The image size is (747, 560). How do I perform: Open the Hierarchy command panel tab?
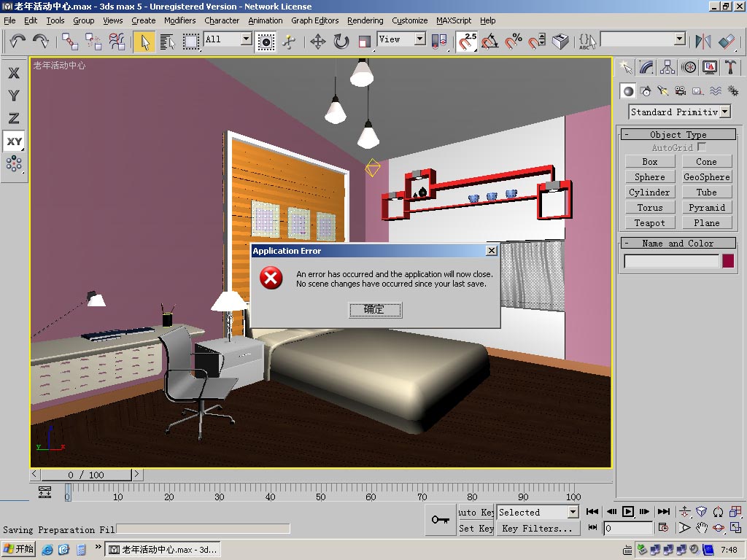[x=667, y=67]
